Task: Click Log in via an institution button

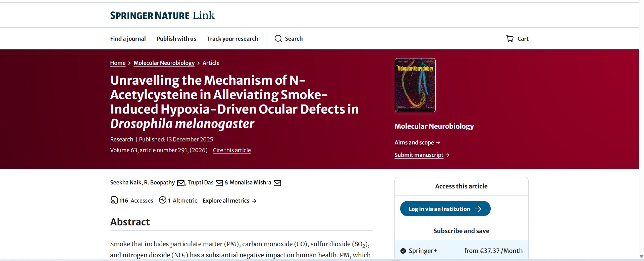Action: click(x=445, y=209)
